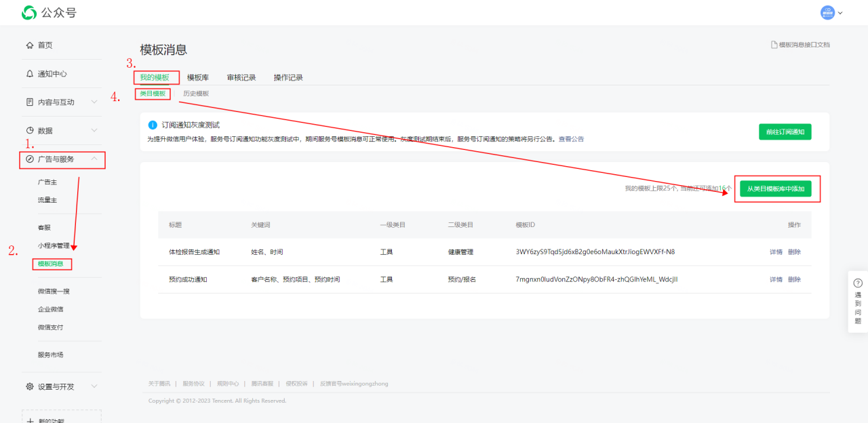Click the WeChat 公众号 logo icon
The image size is (868, 423).
click(29, 12)
